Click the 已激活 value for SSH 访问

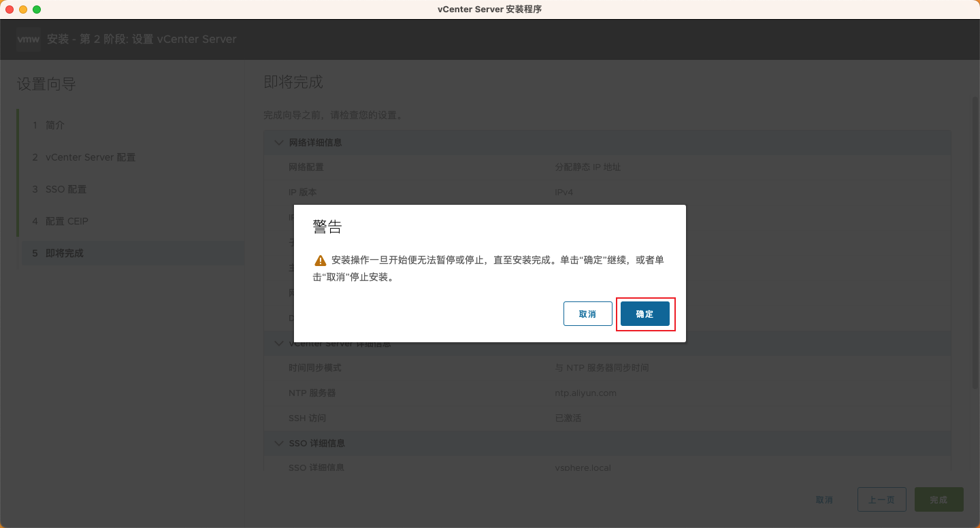coord(568,418)
